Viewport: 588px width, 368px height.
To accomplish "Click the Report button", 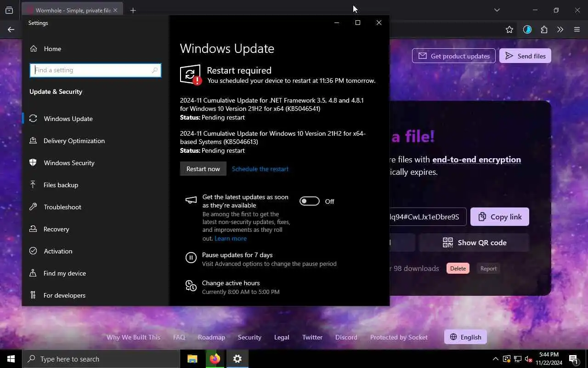I will coord(488,269).
